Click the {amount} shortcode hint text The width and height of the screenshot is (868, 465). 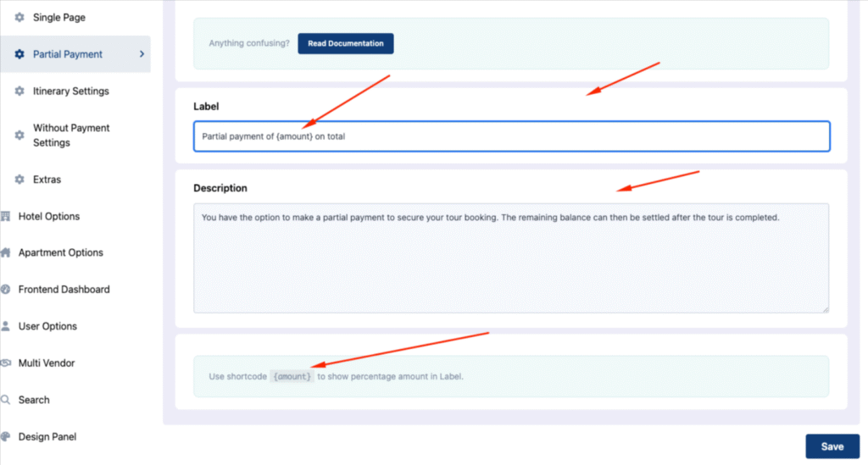pos(292,377)
